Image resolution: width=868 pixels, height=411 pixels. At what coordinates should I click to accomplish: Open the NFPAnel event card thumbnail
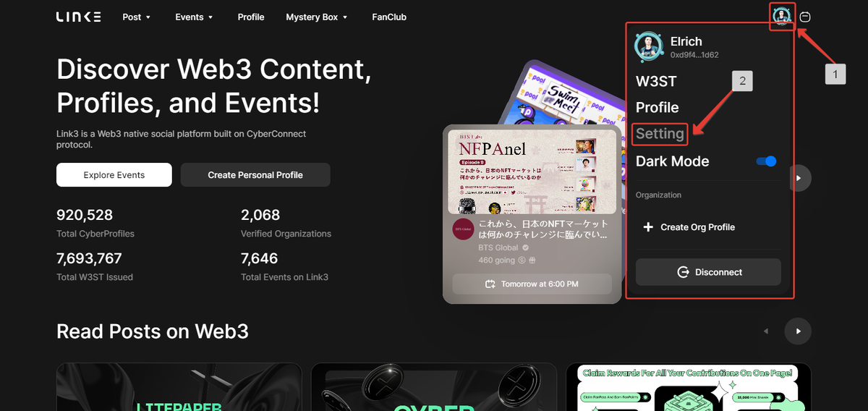[532, 171]
